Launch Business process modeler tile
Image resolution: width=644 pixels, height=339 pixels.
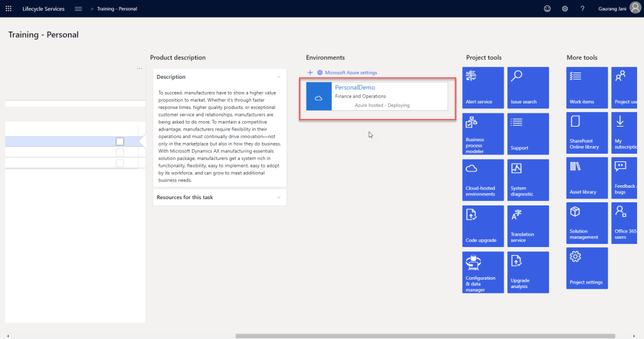coord(483,134)
